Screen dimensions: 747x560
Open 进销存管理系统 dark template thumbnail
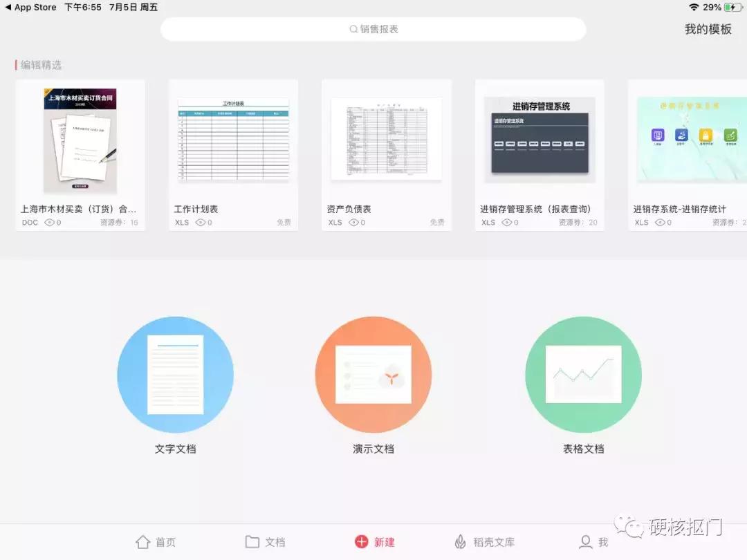click(539, 140)
